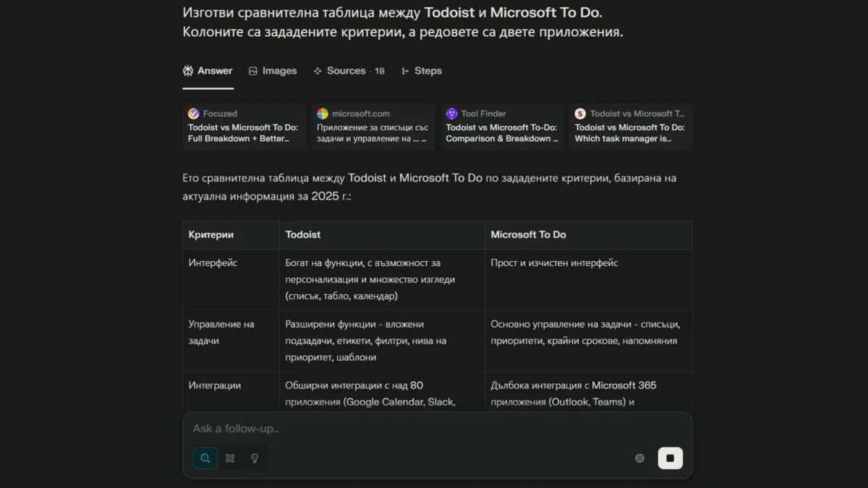Click the Perplexity icon beside Answer
The height and width of the screenshot is (488, 868).
188,71
